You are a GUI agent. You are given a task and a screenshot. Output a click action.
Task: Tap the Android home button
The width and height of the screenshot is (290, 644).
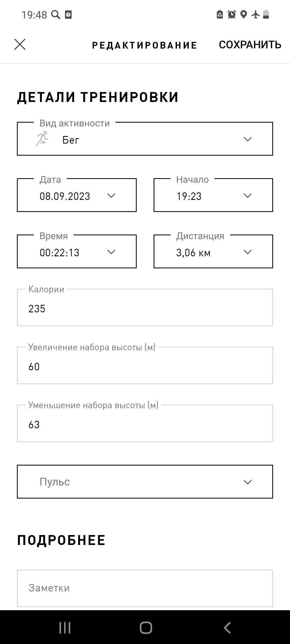click(x=146, y=628)
